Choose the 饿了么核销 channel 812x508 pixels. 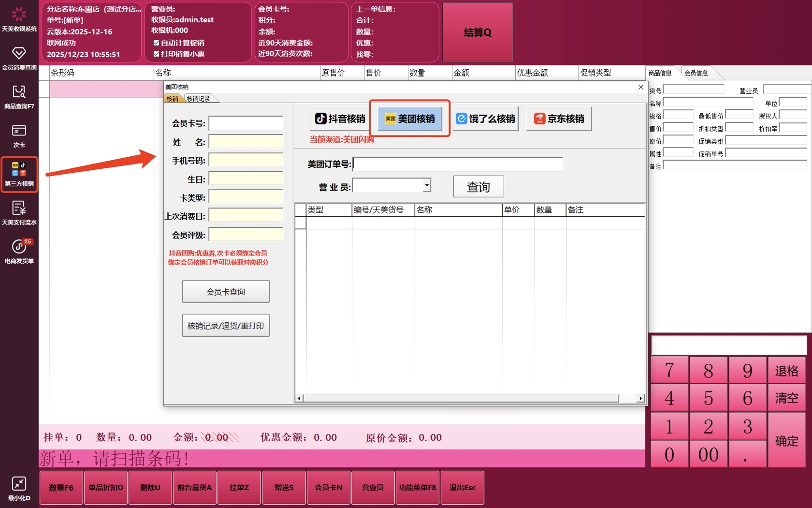coord(485,119)
